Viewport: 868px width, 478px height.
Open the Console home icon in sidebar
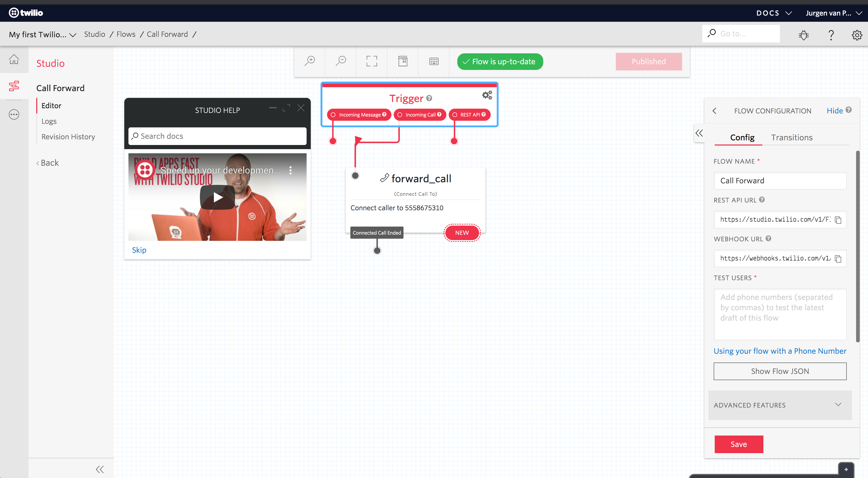pyautogui.click(x=14, y=60)
